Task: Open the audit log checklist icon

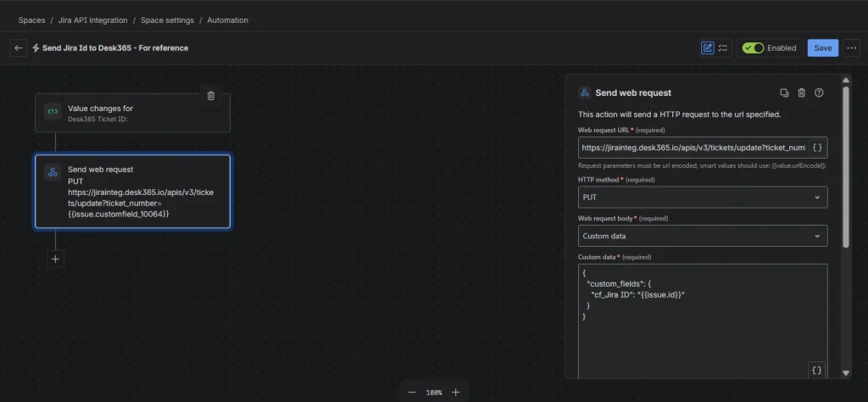Action: point(723,48)
